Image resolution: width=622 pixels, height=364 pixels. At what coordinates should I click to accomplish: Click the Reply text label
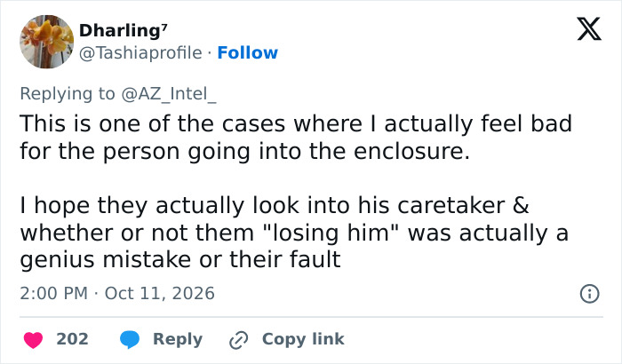click(178, 339)
